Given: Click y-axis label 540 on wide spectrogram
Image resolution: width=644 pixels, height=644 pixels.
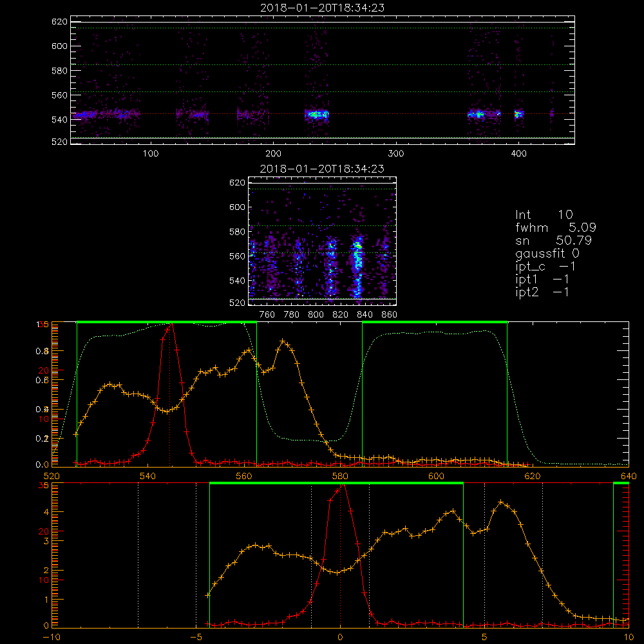Looking at the screenshot, I should [59, 120].
